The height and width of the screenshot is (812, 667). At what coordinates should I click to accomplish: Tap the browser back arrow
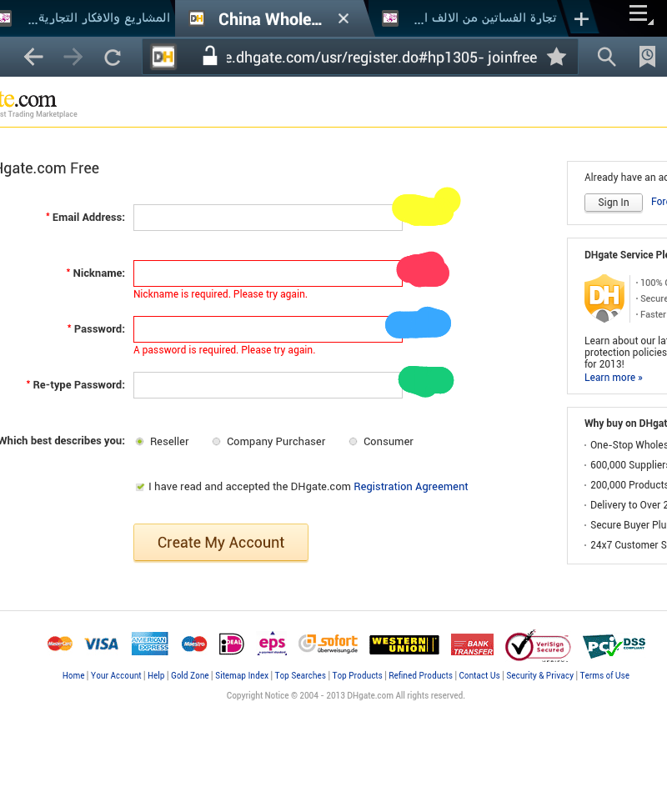point(33,57)
